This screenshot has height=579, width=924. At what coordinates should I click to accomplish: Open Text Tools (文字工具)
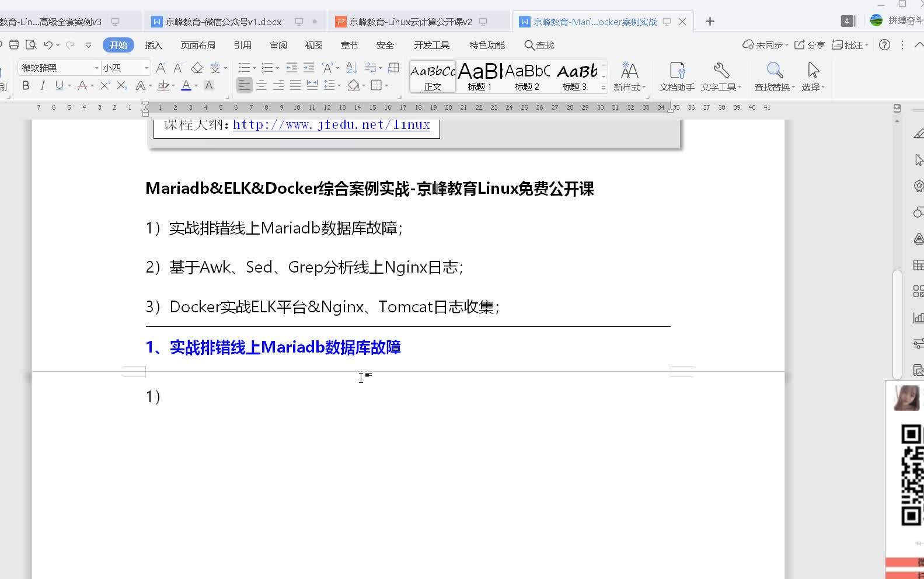click(721, 77)
